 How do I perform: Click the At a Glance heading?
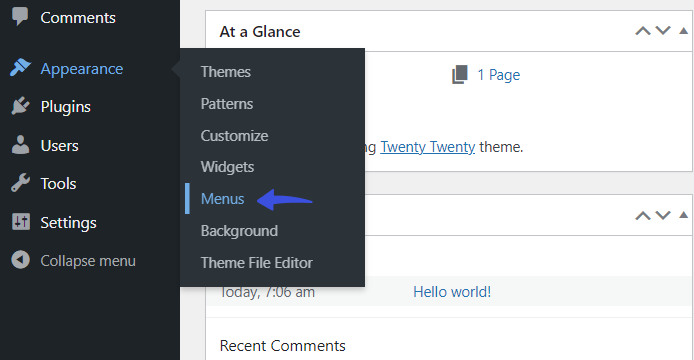click(260, 32)
